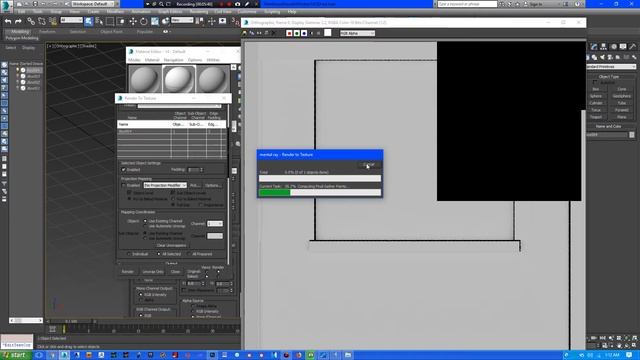Click the object name field in Name and Color
Viewport: 640px width, 360px height.
point(607,135)
